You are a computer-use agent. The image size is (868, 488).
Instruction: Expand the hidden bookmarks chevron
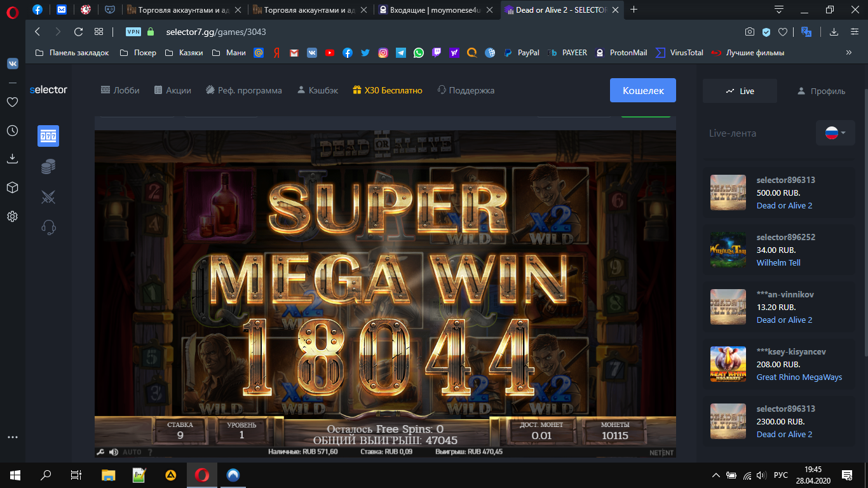848,53
